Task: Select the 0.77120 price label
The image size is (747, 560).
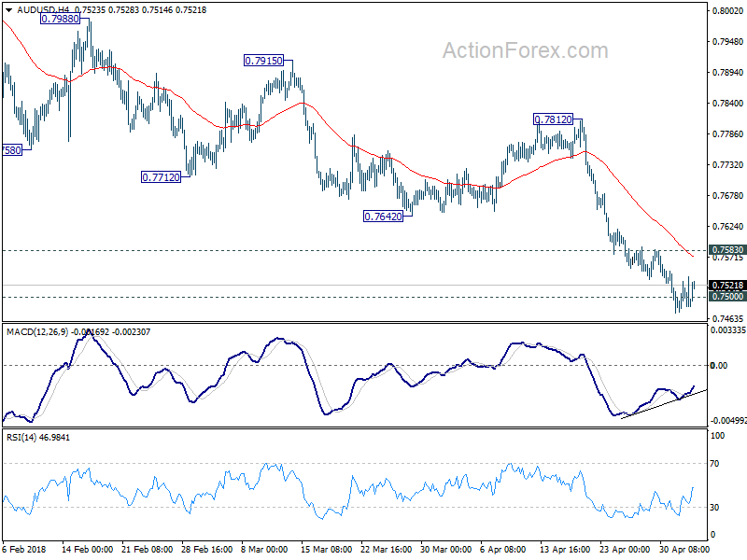Action: pyautogui.click(x=161, y=177)
